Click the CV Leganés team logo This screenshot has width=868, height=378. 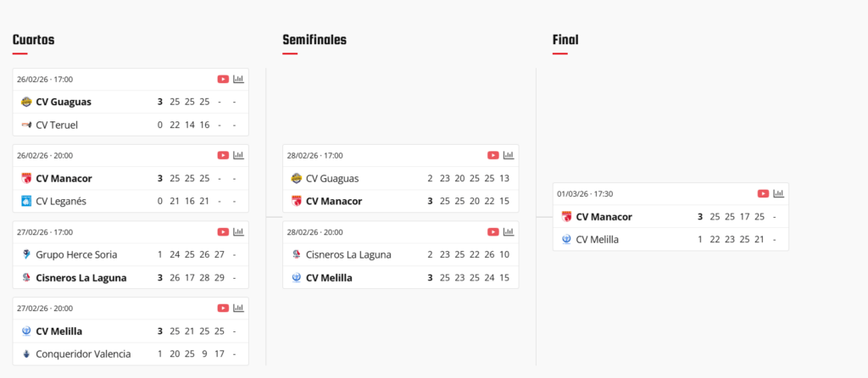[26, 201]
